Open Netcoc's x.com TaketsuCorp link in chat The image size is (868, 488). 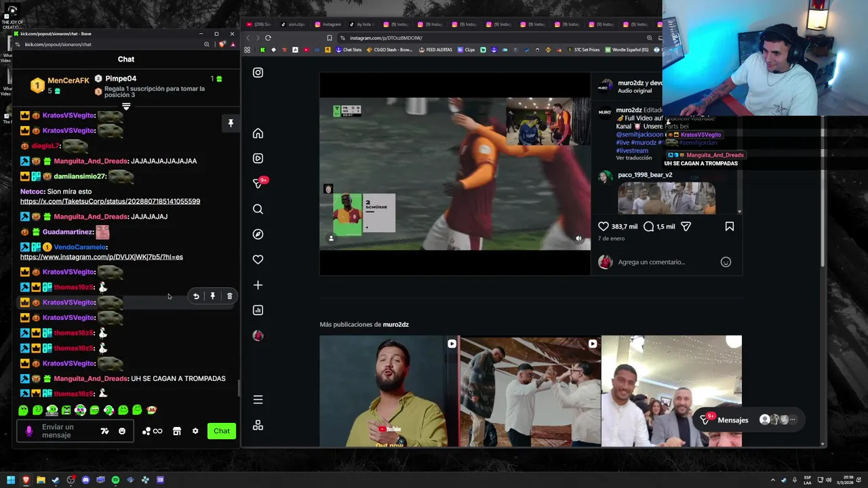110,201
